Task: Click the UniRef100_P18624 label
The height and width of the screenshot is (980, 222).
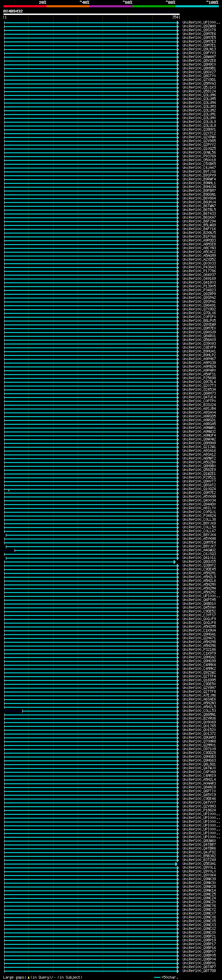Action: 199,810
